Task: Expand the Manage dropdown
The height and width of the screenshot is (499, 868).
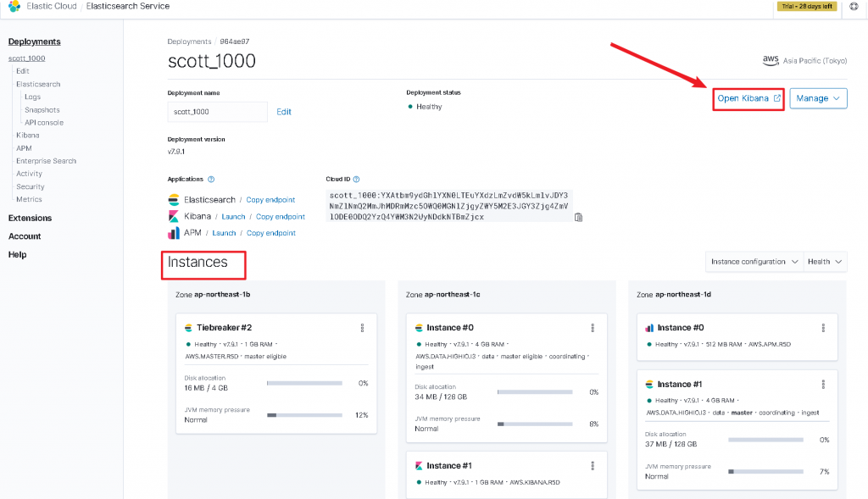Action: pyautogui.click(x=818, y=98)
